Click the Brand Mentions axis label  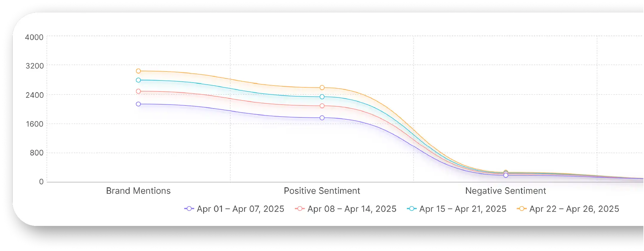click(138, 191)
